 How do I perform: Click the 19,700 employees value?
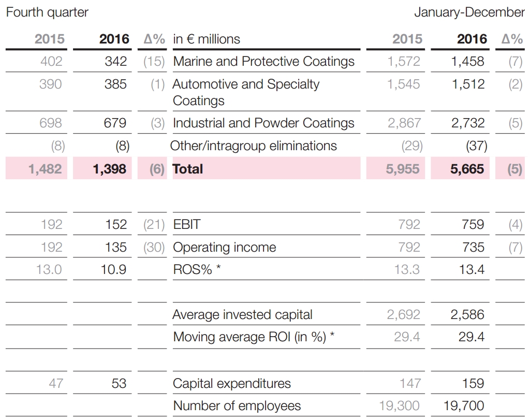(464, 406)
